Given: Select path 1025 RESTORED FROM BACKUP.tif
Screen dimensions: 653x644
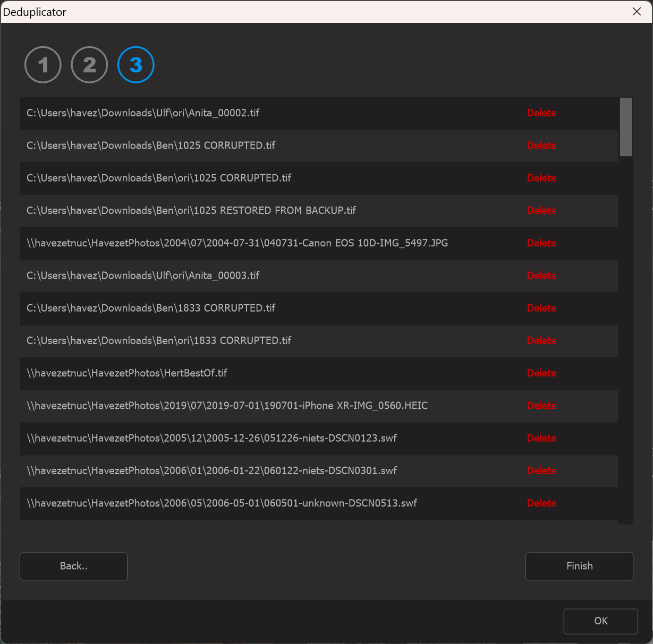Looking at the screenshot, I should click(191, 211).
